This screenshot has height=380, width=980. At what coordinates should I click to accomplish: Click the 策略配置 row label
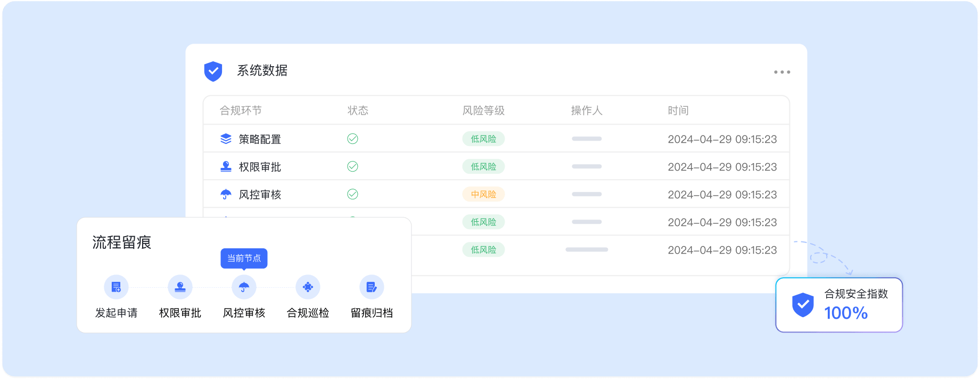[x=260, y=139]
